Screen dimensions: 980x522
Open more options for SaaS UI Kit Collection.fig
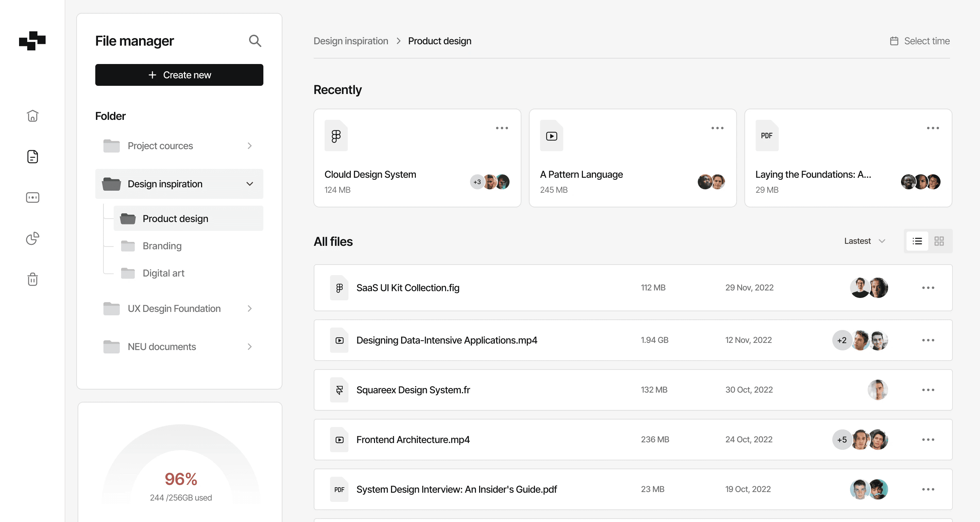click(928, 288)
